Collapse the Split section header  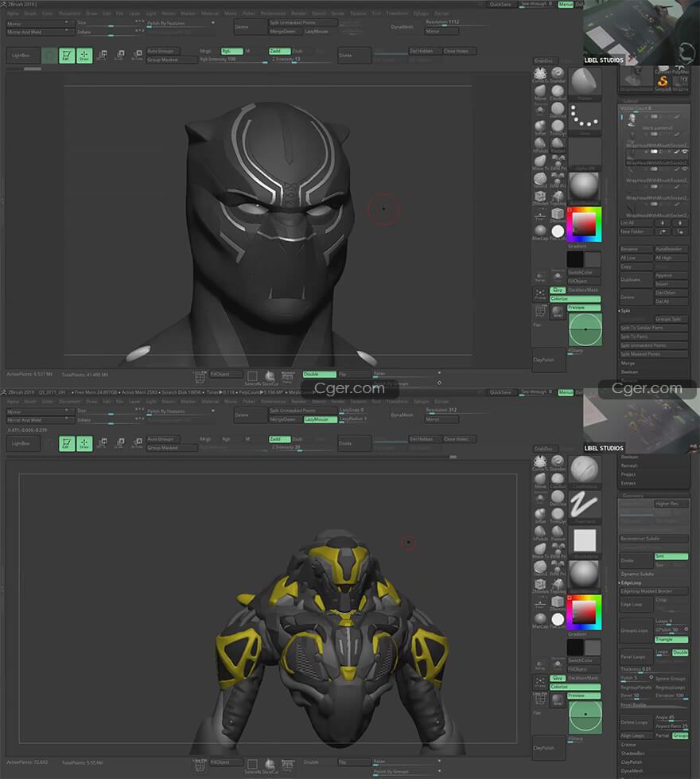coord(625,310)
